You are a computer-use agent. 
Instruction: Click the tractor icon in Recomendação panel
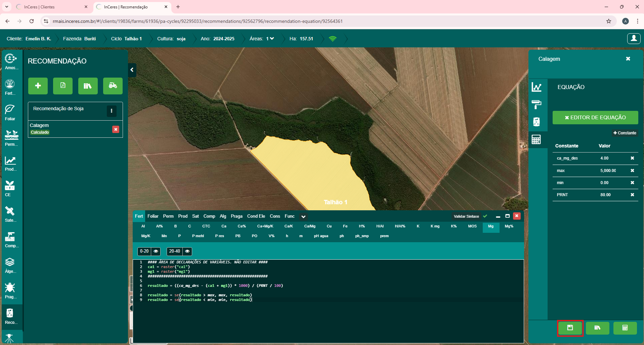point(113,86)
